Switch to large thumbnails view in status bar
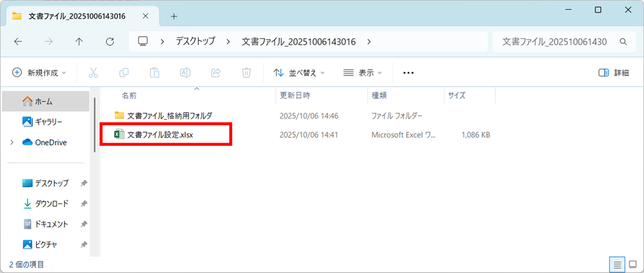644x273 pixels. click(x=633, y=264)
